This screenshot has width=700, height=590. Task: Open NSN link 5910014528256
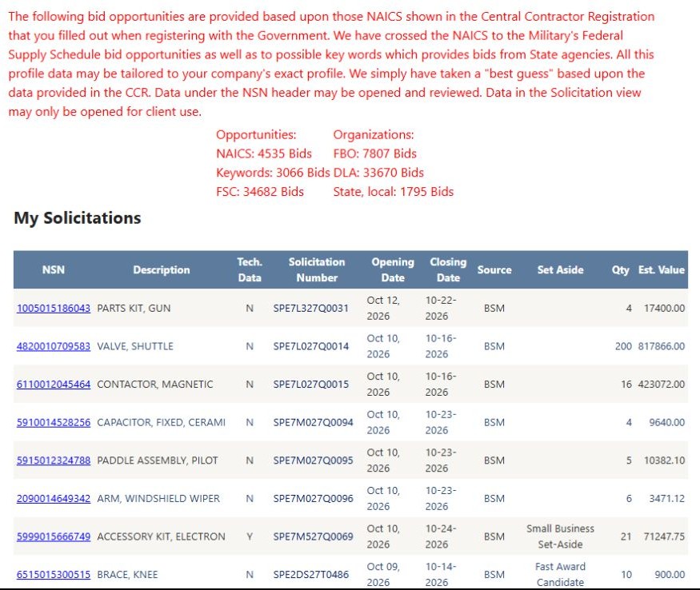click(x=54, y=422)
